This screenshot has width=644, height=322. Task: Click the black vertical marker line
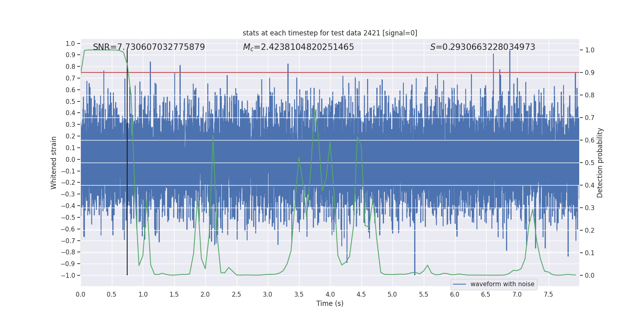127,163
